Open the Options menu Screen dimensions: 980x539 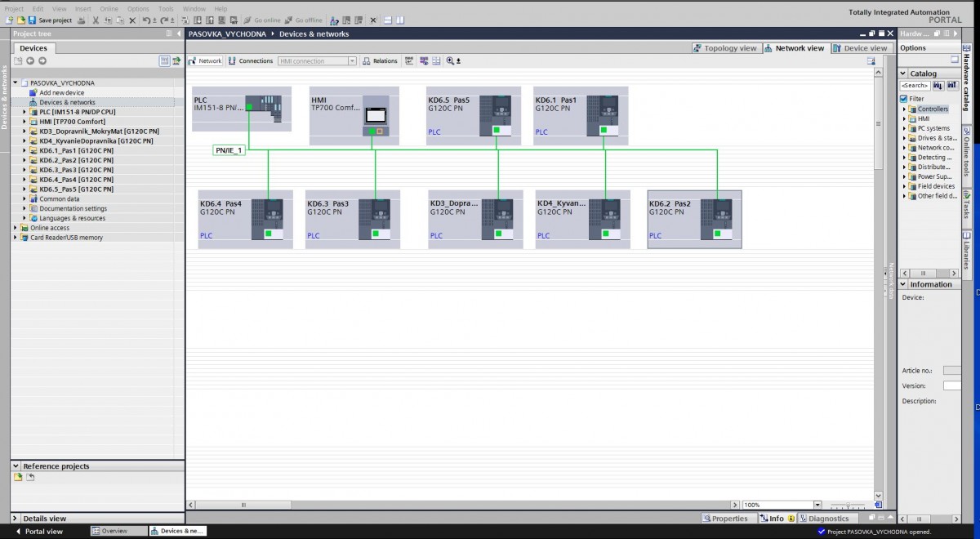138,8
